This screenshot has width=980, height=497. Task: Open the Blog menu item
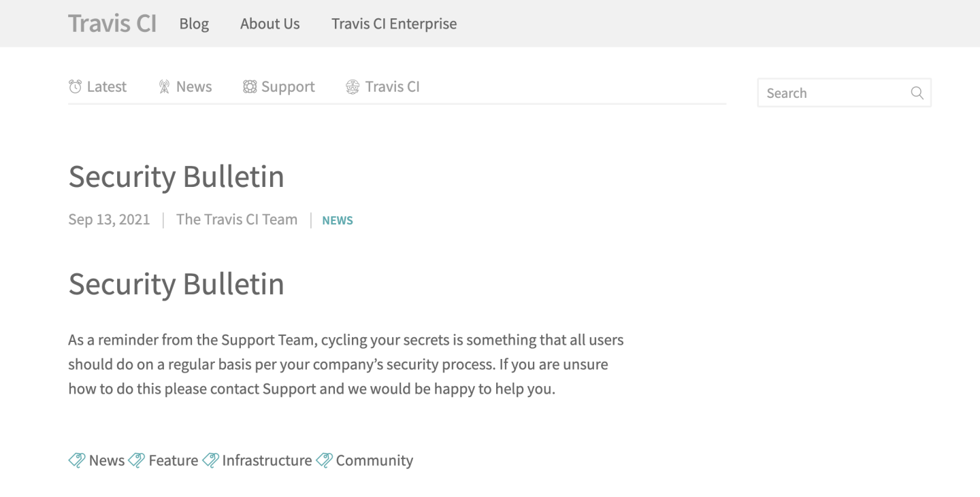194,24
